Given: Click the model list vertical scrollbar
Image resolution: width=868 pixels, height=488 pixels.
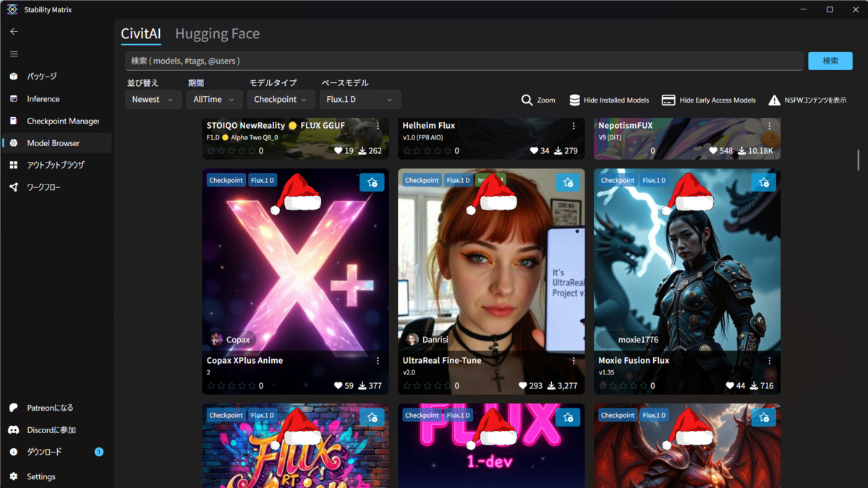Looking at the screenshot, I should [859, 160].
